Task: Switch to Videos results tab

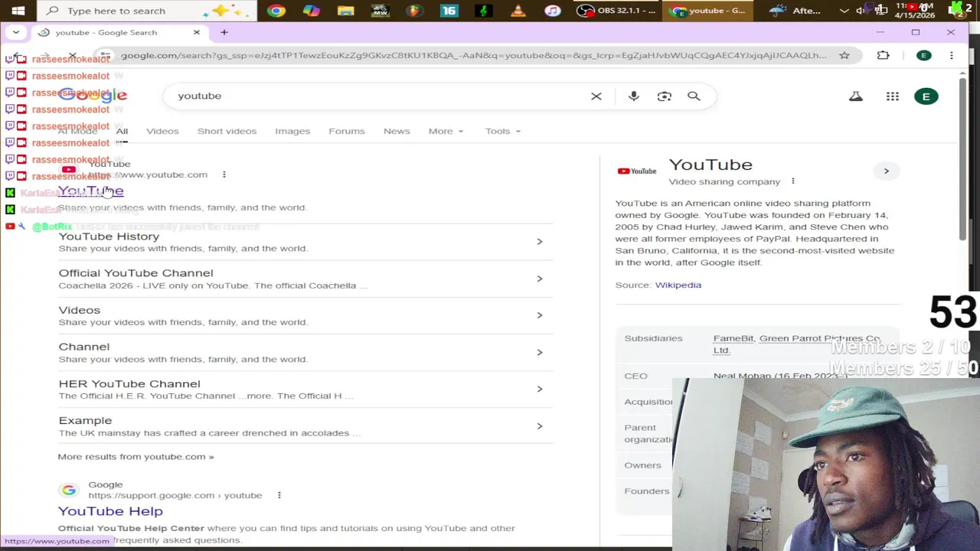Action: click(x=162, y=131)
